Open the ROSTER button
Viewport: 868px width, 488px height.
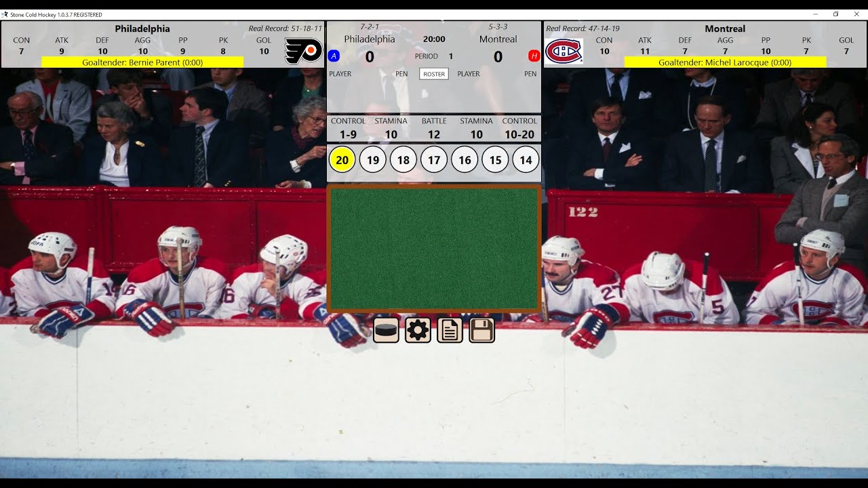pos(434,74)
